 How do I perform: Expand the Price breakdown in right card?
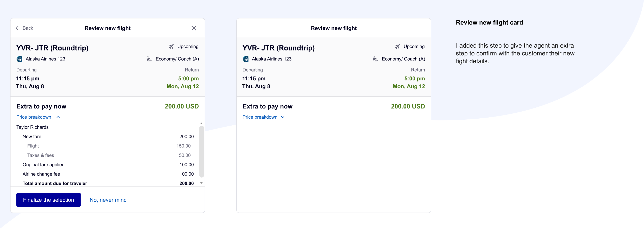[x=264, y=117]
